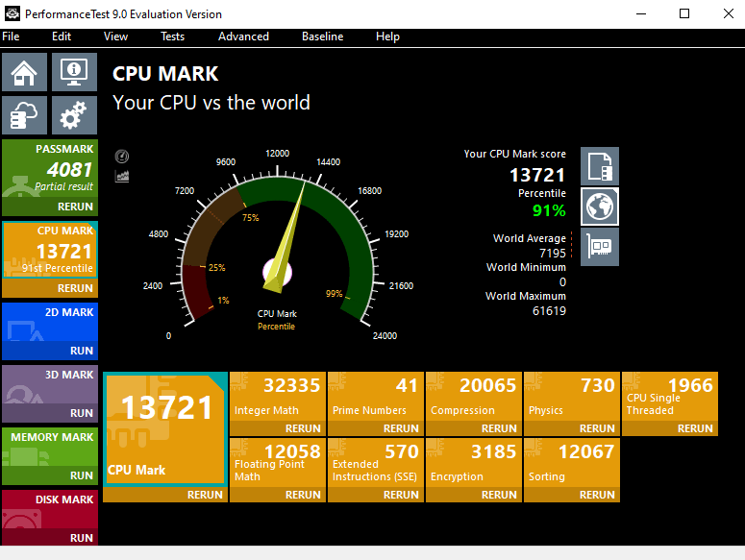Click the PerformanceTest app icon in title bar
Viewport: 745px width, 560px height.
coord(12,13)
